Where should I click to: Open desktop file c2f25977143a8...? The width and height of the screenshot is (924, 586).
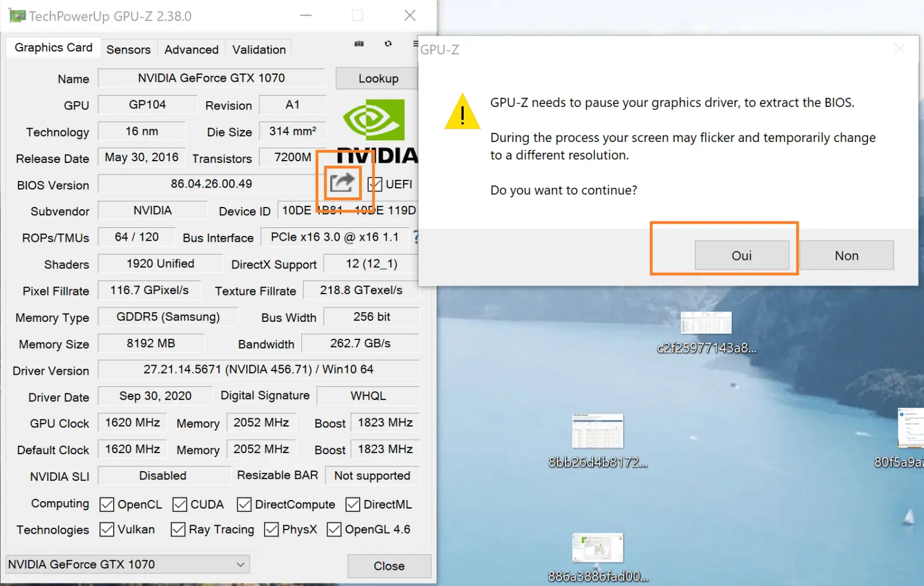[x=706, y=332]
